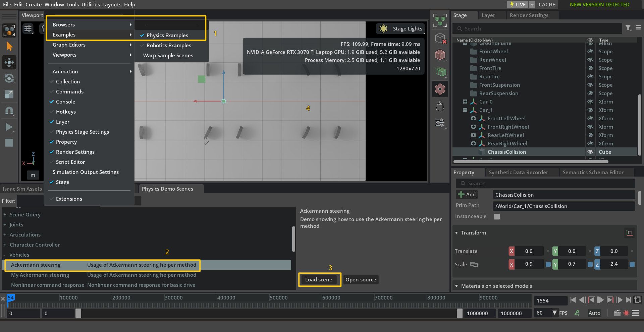The image size is (644, 332).
Task: Click the Play simulation button in left toolbar
Action: click(x=9, y=127)
